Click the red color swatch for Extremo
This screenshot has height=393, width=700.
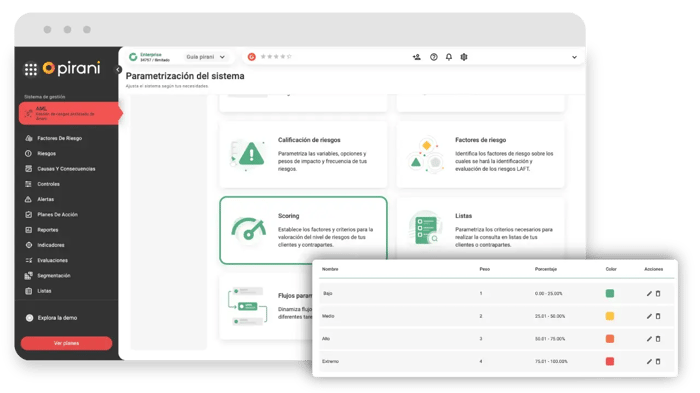(x=610, y=361)
